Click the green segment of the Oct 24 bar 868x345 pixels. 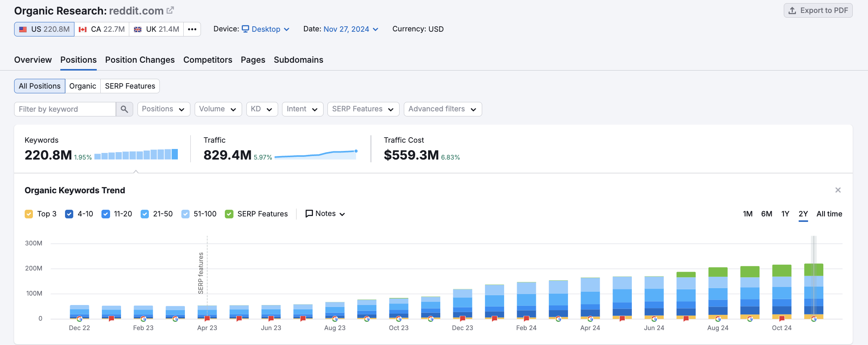click(x=782, y=271)
